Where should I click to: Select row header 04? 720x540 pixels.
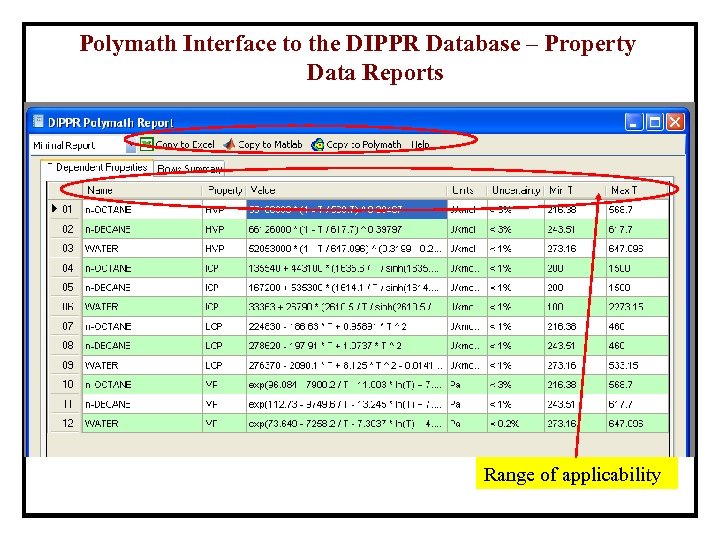65,268
